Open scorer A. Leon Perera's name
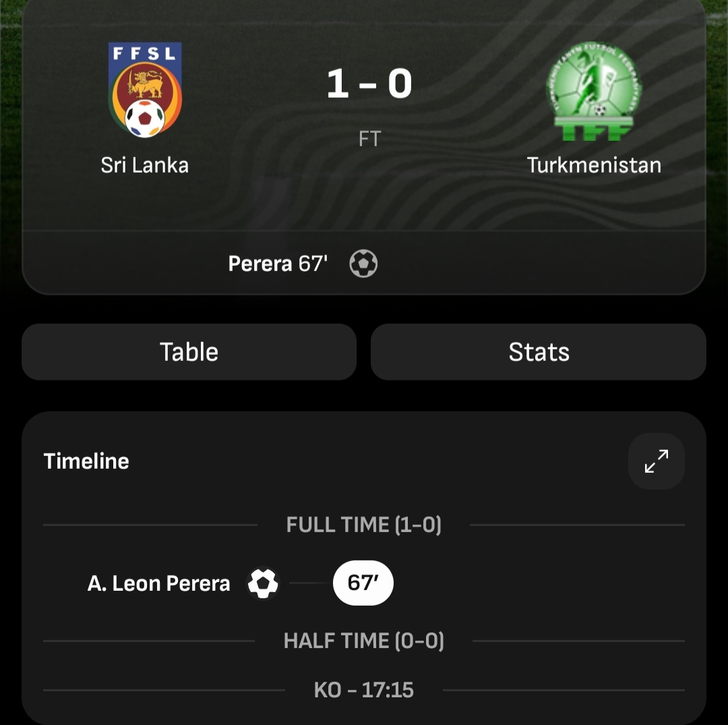This screenshot has height=725, width=728. (159, 583)
